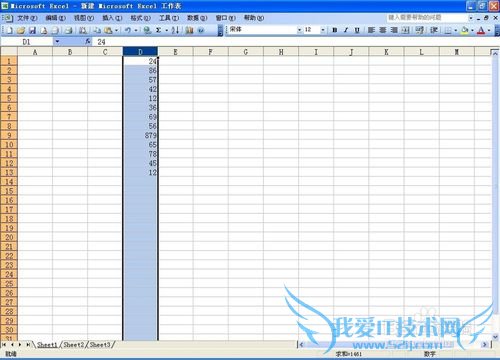Sort ascending with A-Z icon
500x360 pixels.
pyautogui.click(x=175, y=30)
